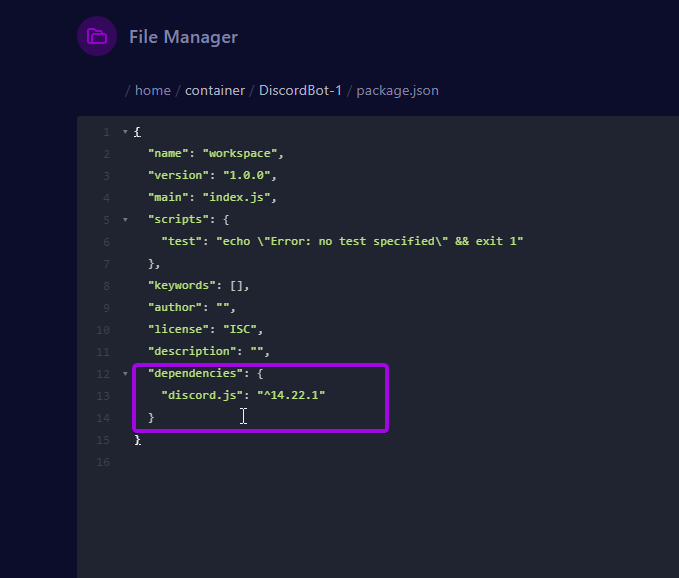Click package.json in the breadcrumb path
This screenshot has width=679, height=578.
397,90
